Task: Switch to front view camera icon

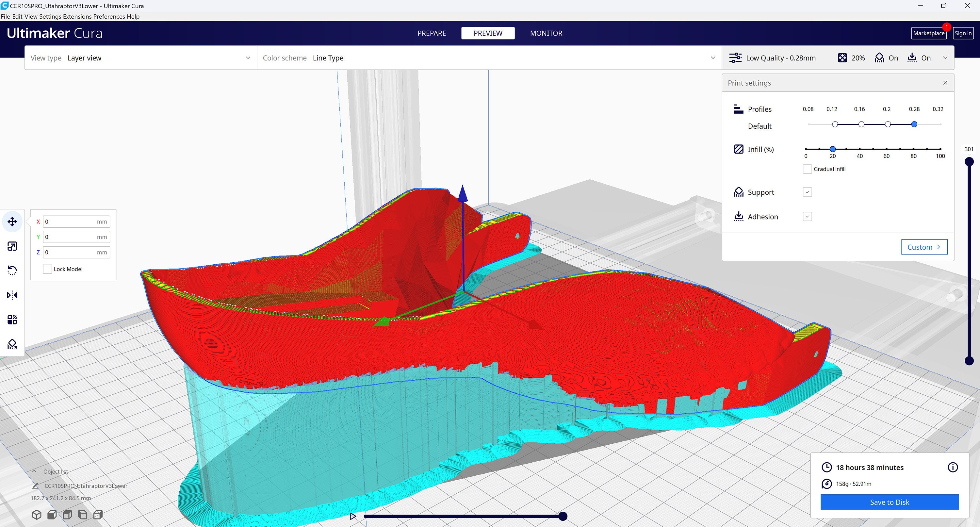Action: click(52, 515)
